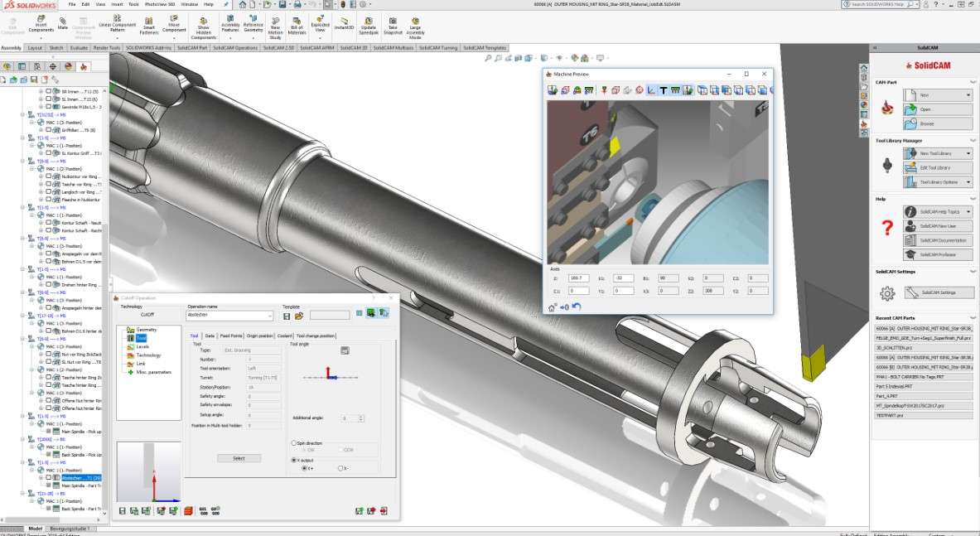Image resolution: width=980 pixels, height=536 pixels.
Task: Click the open template folder icon in Cutoff dialog
Action: tap(299, 316)
